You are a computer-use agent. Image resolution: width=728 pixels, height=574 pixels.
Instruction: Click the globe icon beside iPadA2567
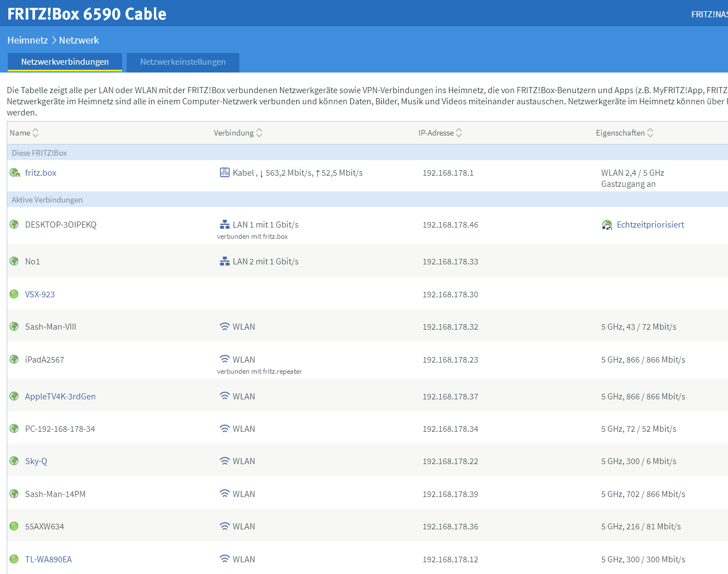click(x=15, y=359)
